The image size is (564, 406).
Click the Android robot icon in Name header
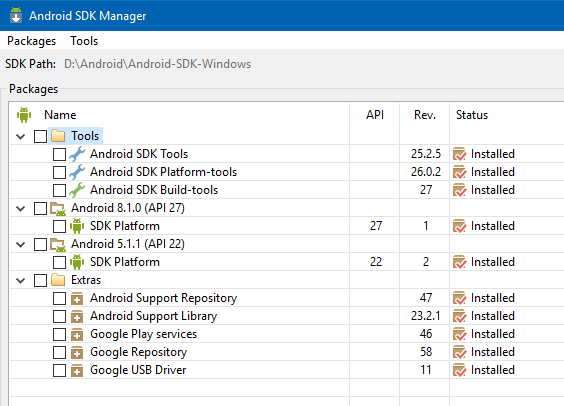tap(24, 115)
